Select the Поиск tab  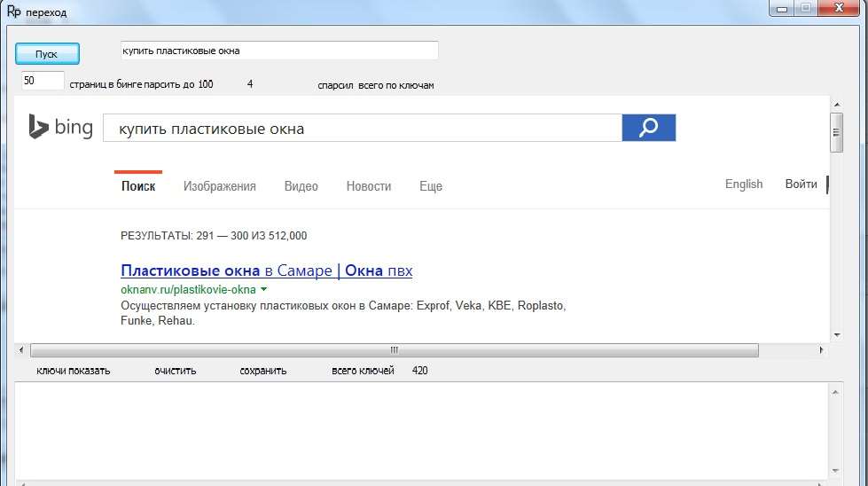click(x=138, y=186)
